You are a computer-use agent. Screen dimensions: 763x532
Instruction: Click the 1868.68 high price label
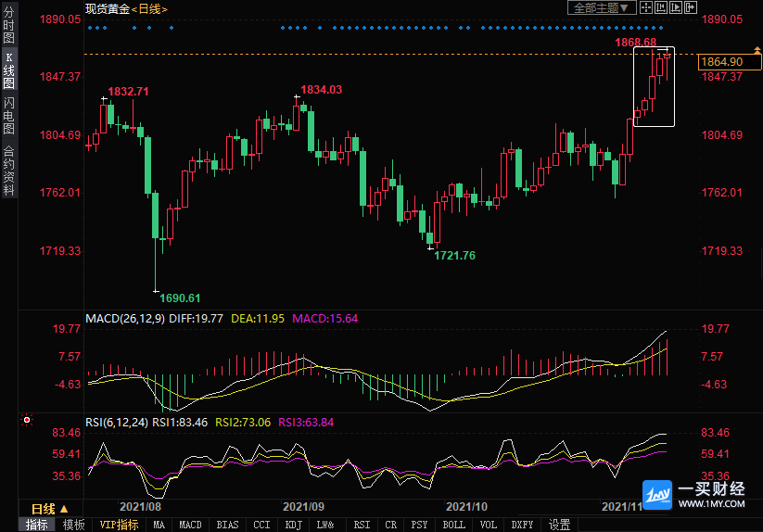635,43
